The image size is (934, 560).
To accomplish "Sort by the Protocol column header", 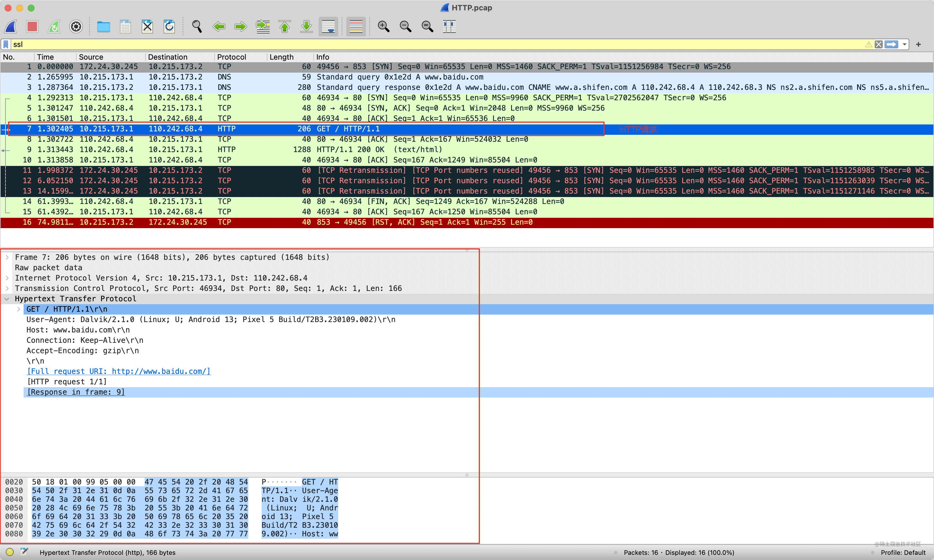I will (x=241, y=57).
